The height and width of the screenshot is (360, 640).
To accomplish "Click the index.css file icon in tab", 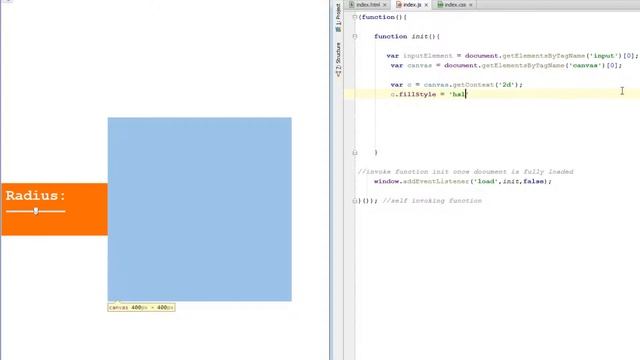I will 440,4.
